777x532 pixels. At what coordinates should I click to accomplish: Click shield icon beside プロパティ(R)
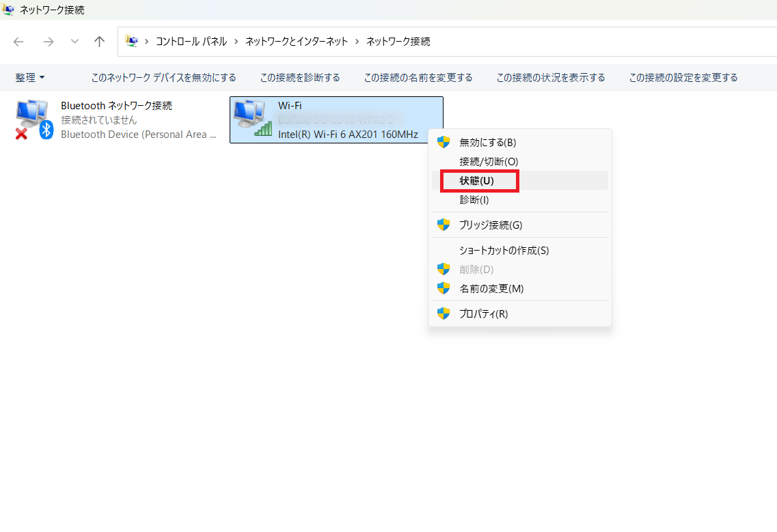point(444,313)
